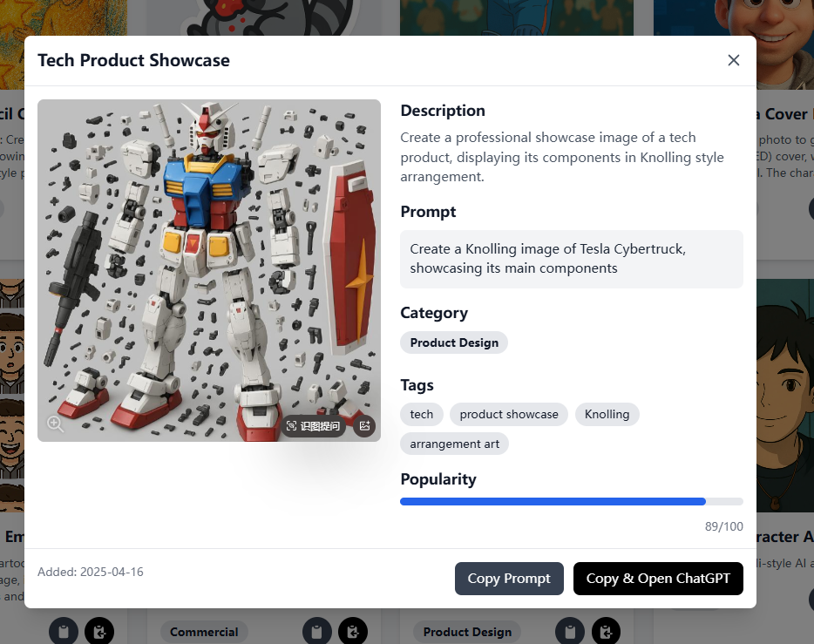Click the '89/100' popularity score
This screenshot has width=814, height=644.
723,526
